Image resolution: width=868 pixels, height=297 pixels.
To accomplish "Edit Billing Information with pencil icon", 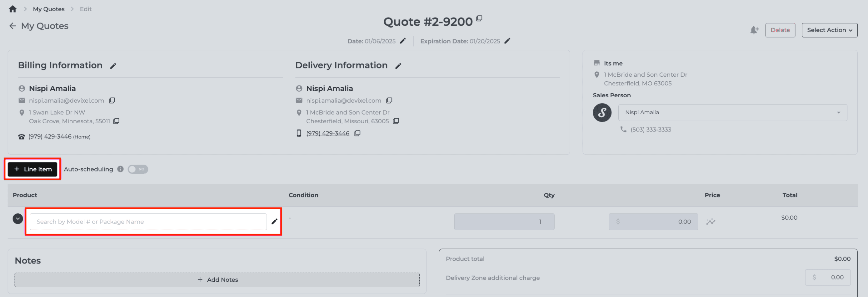I will pyautogui.click(x=113, y=66).
